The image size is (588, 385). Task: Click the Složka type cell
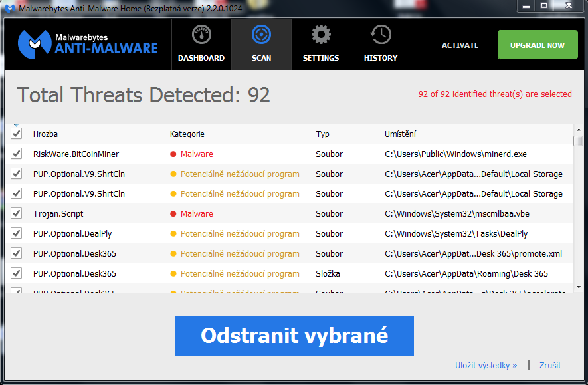point(328,273)
